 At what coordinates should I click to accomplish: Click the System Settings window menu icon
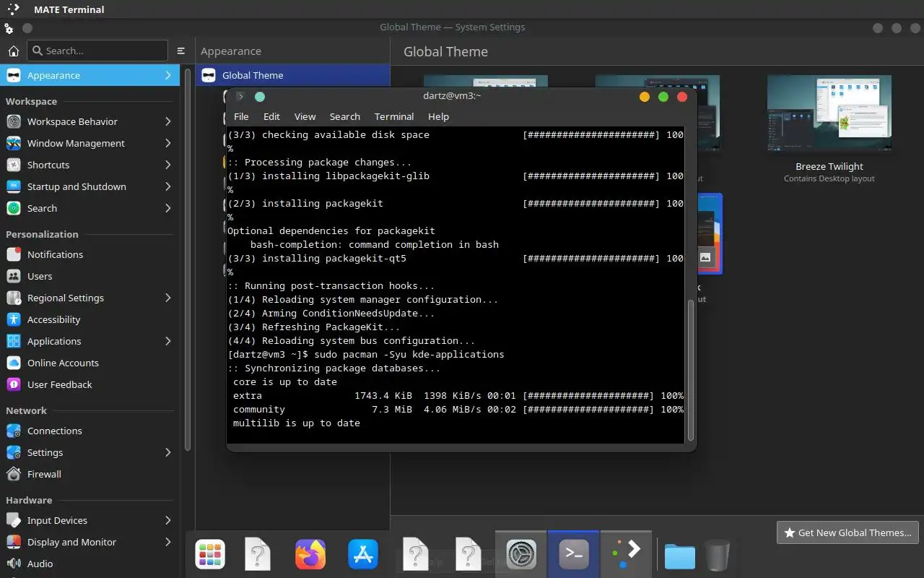[9, 28]
